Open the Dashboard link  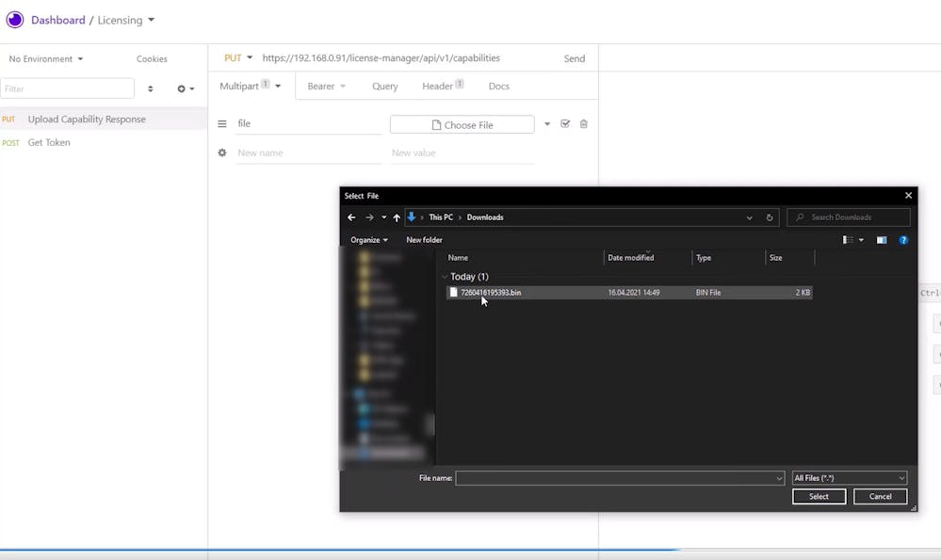click(x=58, y=20)
